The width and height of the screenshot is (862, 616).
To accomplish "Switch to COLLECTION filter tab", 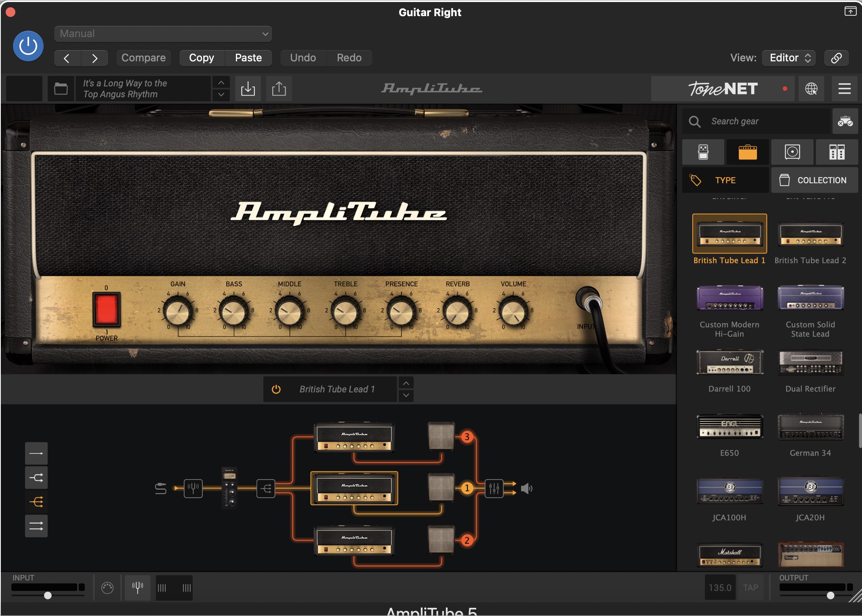I will point(814,180).
